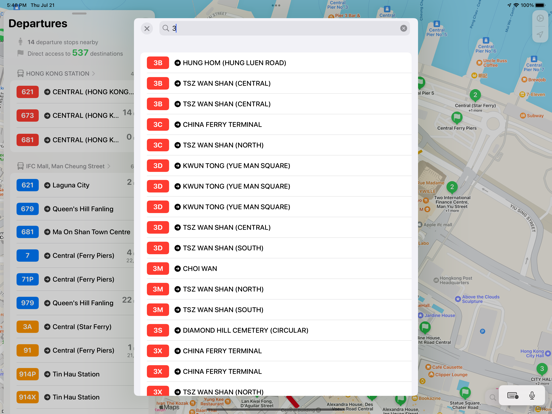The image size is (552, 414).
Task: Tap the keyboard toggle button
Action: coord(513,396)
